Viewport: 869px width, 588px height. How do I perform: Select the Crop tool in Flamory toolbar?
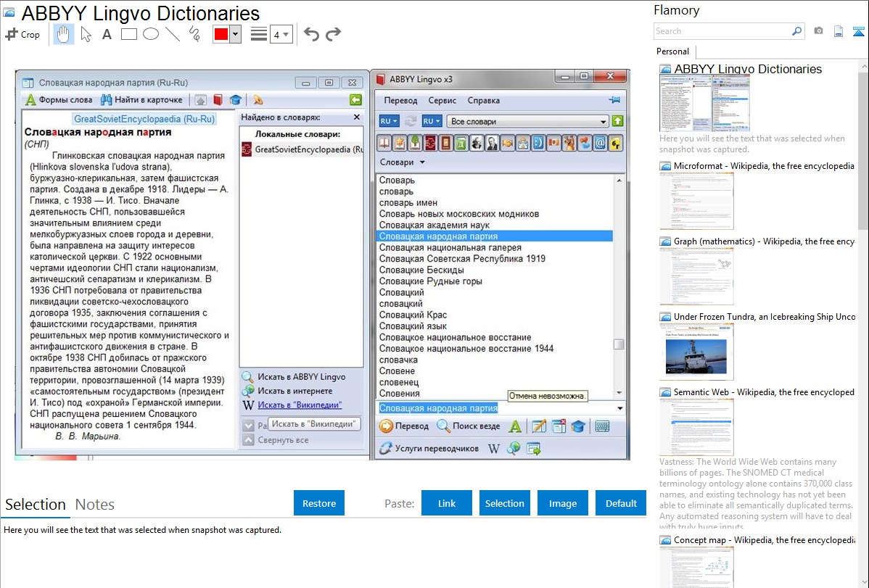click(x=22, y=34)
